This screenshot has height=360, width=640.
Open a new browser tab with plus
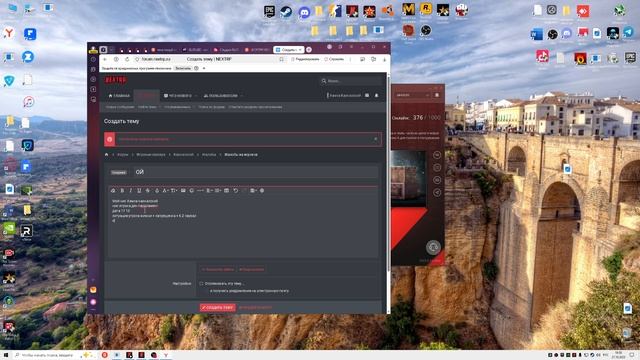pos(309,50)
